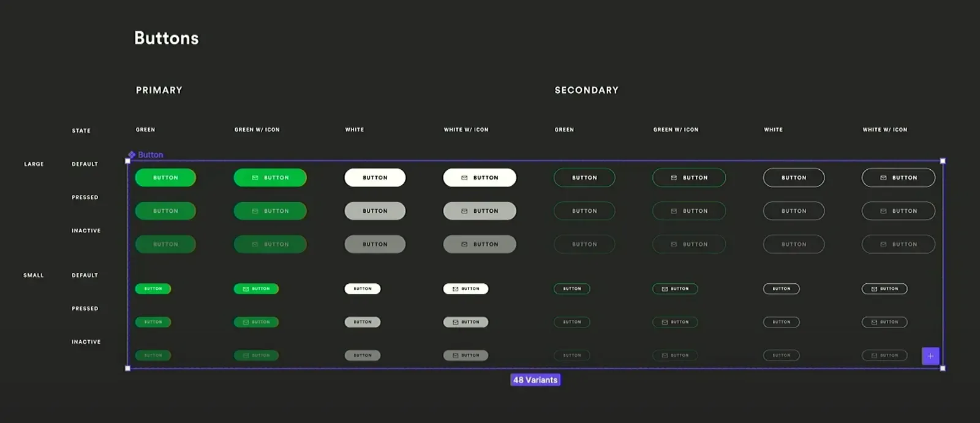Choose large default secondary white outline button variant
980x423 pixels.
[x=794, y=178]
